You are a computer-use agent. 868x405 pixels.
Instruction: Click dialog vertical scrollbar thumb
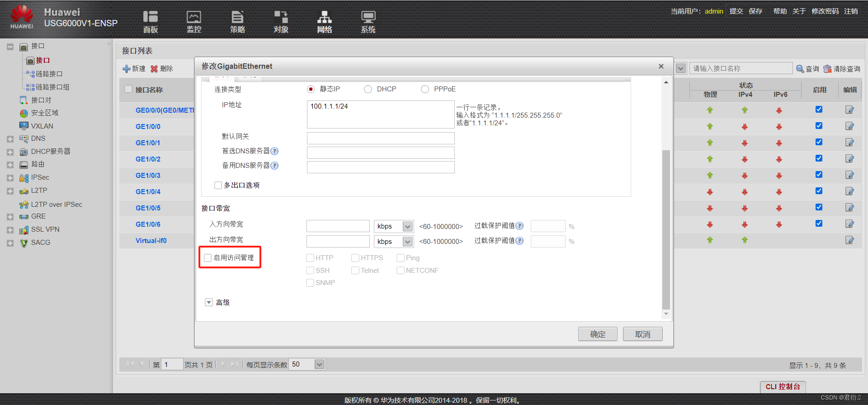(x=666, y=229)
